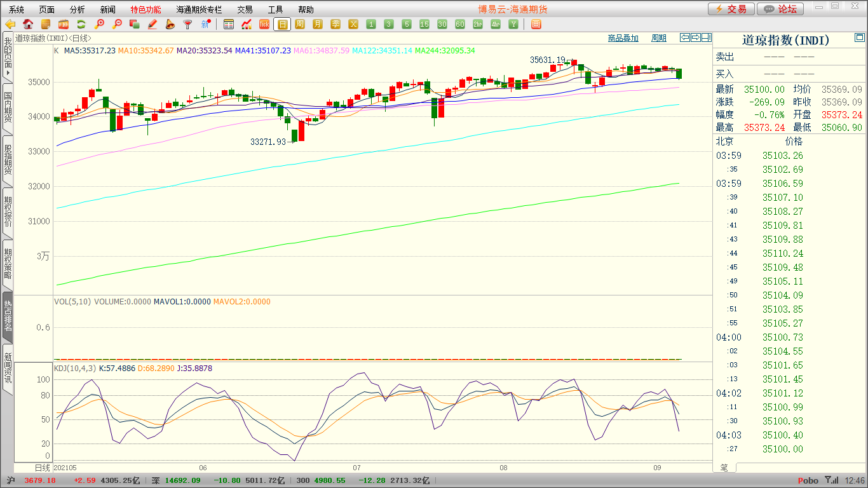Maximize the 道琼指数 quote panel
Viewport: 868px width, 488px height.
860,39
